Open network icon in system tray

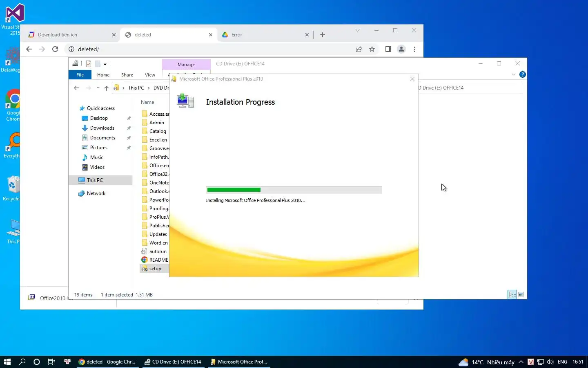tap(541, 362)
